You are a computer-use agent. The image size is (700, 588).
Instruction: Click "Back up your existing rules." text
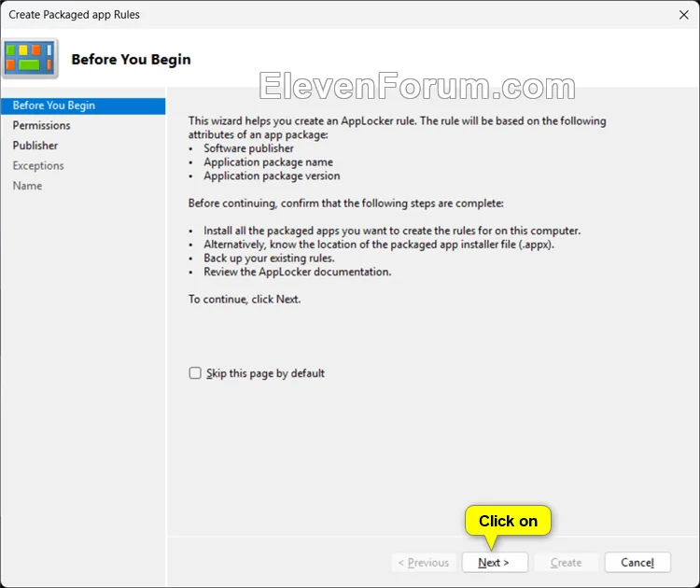[x=269, y=258]
